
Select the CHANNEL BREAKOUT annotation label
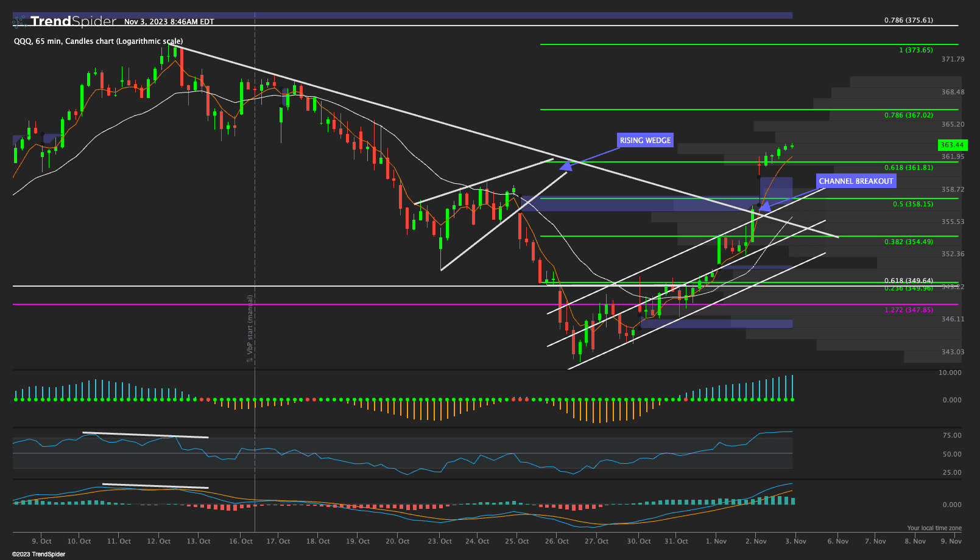(856, 181)
